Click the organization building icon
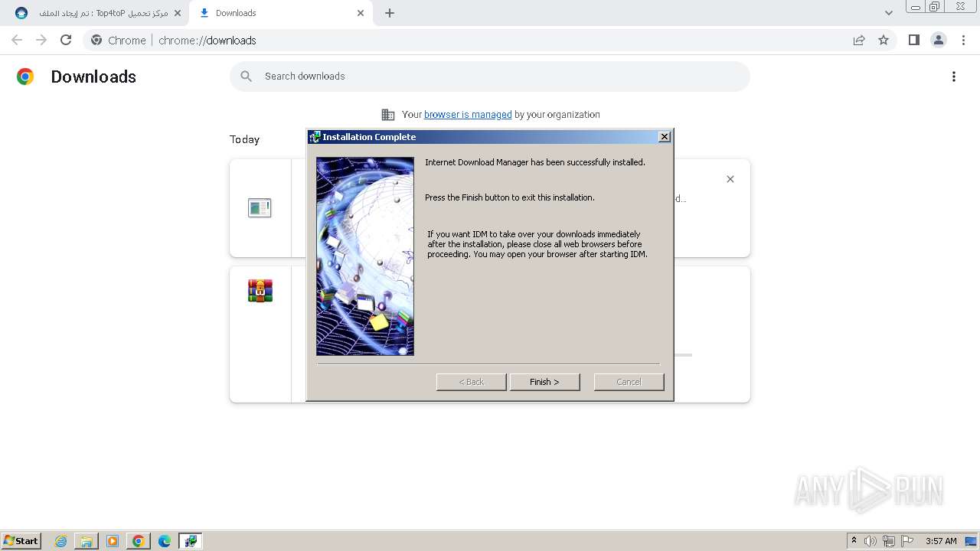This screenshot has height=551, width=980. tap(388, 115)
